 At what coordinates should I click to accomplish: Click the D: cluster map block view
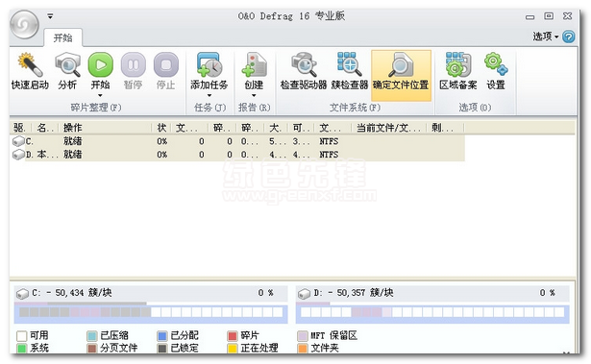432,312
